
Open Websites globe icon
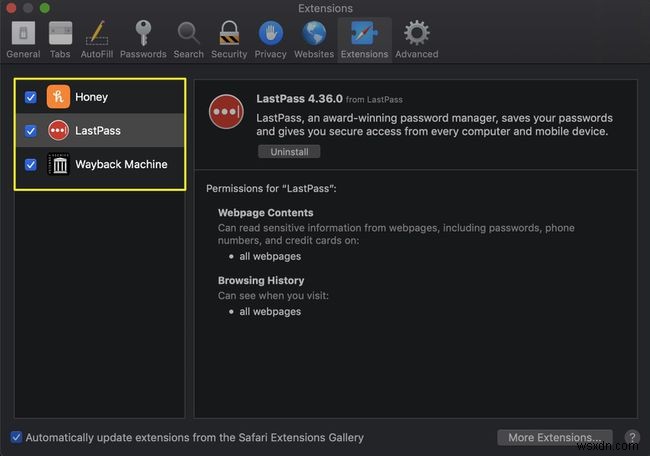[314, 33]
